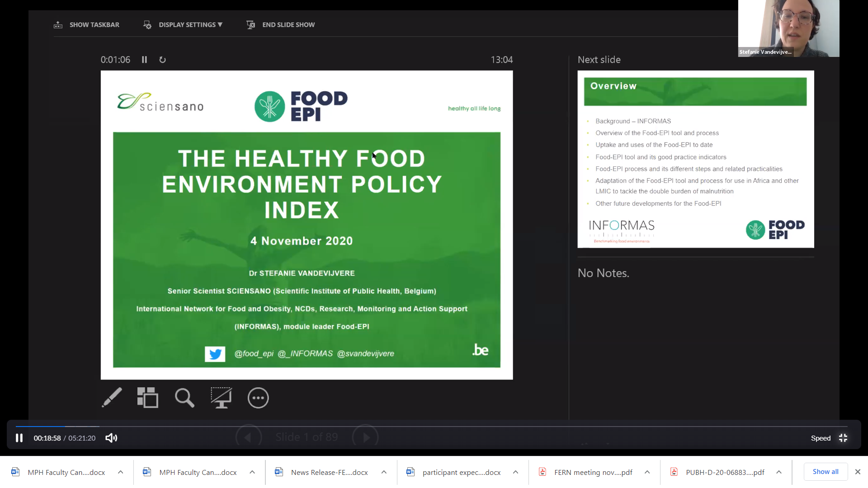The height and width of the screenshot is (488, 868).
Task: Open the see all slides grid
Action: (x=148, y=398)
